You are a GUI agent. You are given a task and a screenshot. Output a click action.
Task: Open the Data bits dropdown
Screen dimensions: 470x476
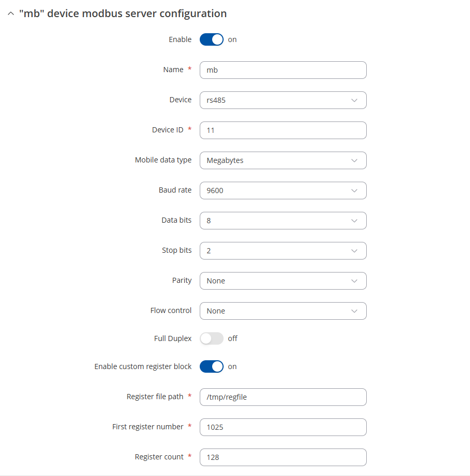(283, 221)
